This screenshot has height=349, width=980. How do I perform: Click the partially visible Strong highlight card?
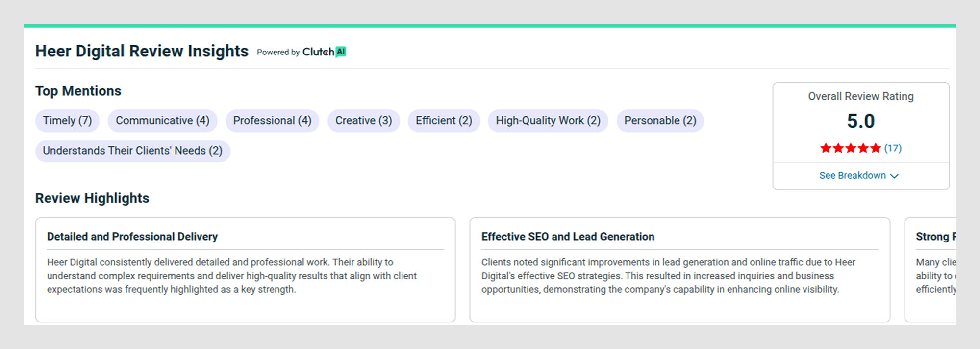coord(930,270)
